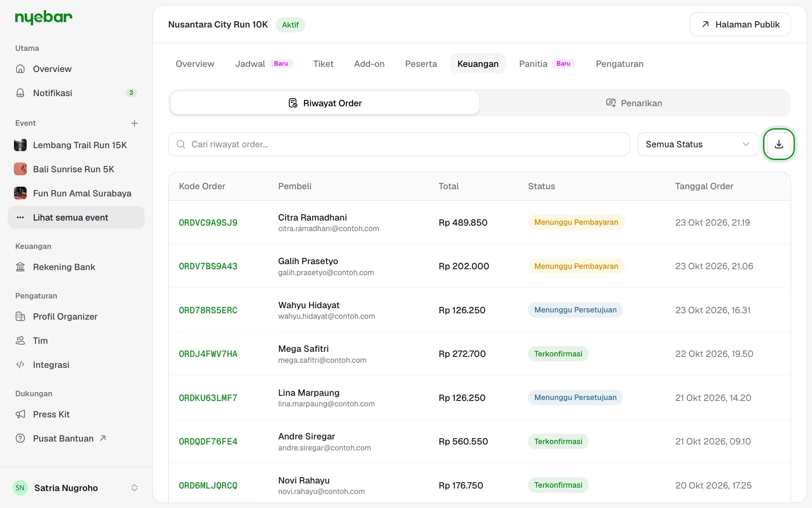This screenshot has width=812, height=508.
Task: Click total Rp 489.850
Action: tap(463, 223)
